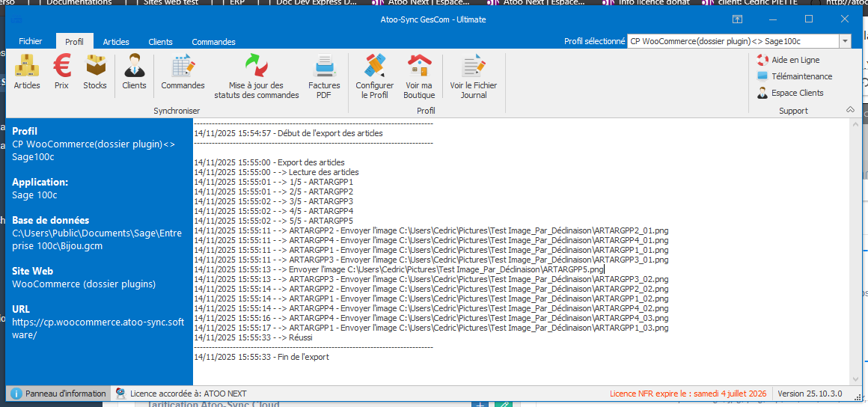Click WooCommerce (dossier plugins) site text
Image resolution: width=868 pixels, height=407 pixels.
(84, 284)
